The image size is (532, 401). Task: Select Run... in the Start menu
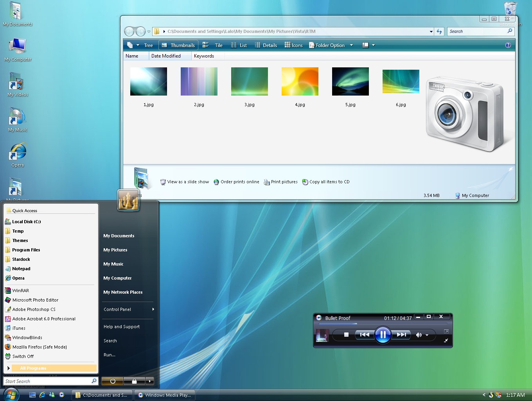(109, 355)
